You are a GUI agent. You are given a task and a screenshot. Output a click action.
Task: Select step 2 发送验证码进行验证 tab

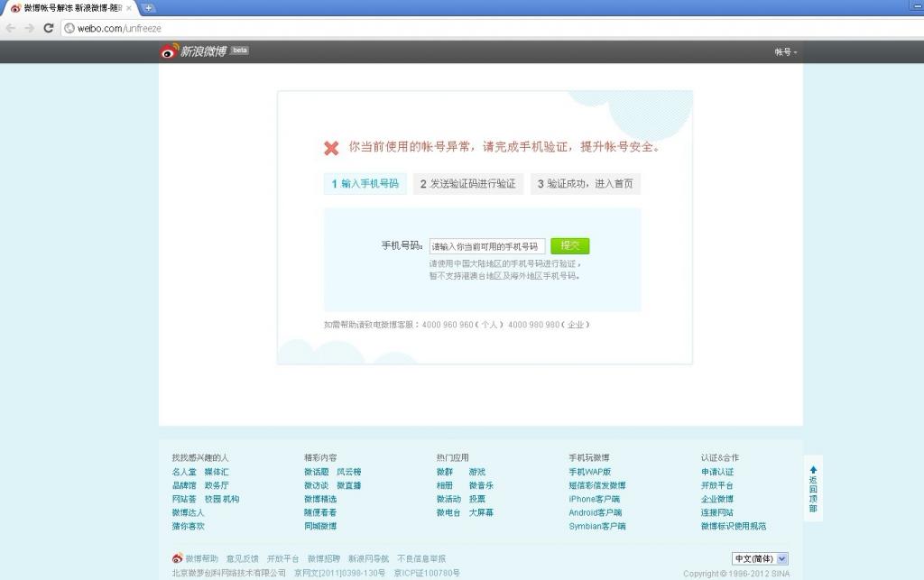467,184
